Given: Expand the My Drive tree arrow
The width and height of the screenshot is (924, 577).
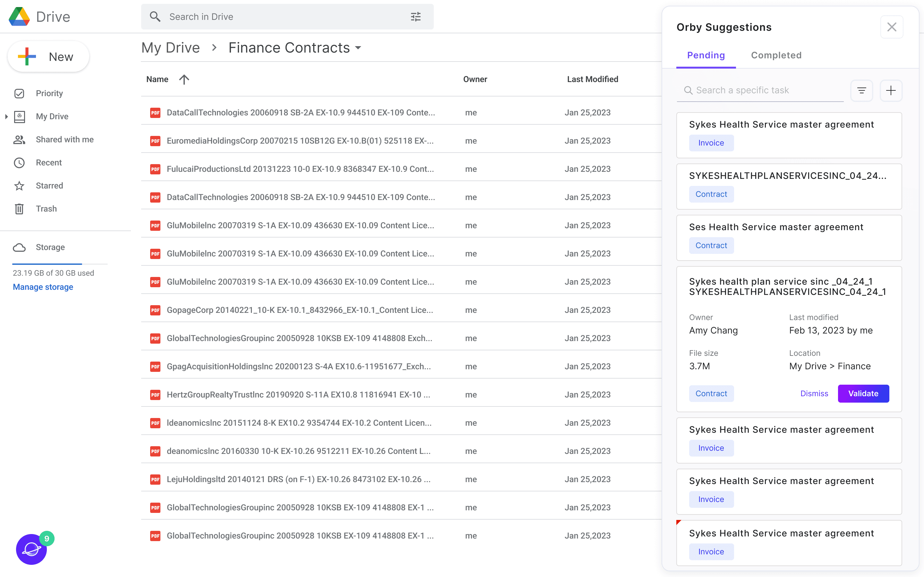Looking at the screenshot, I should click(x=6, y=116).
